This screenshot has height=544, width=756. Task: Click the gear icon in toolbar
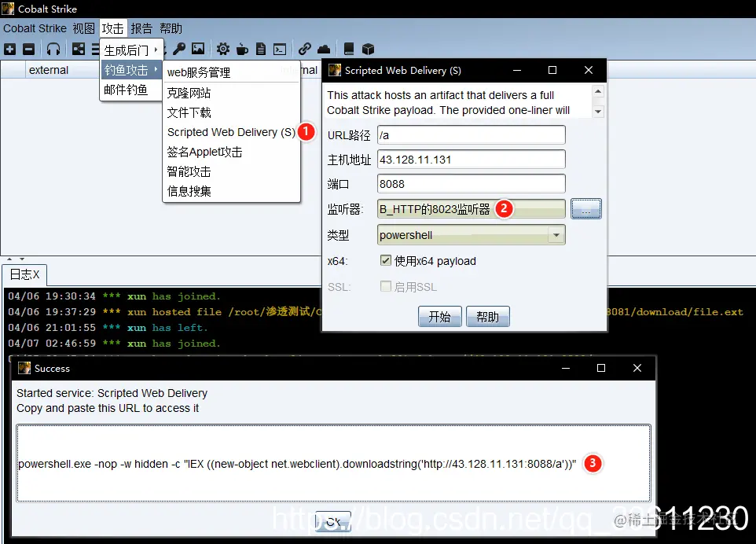pyautogui.click(x=222, y=50)
